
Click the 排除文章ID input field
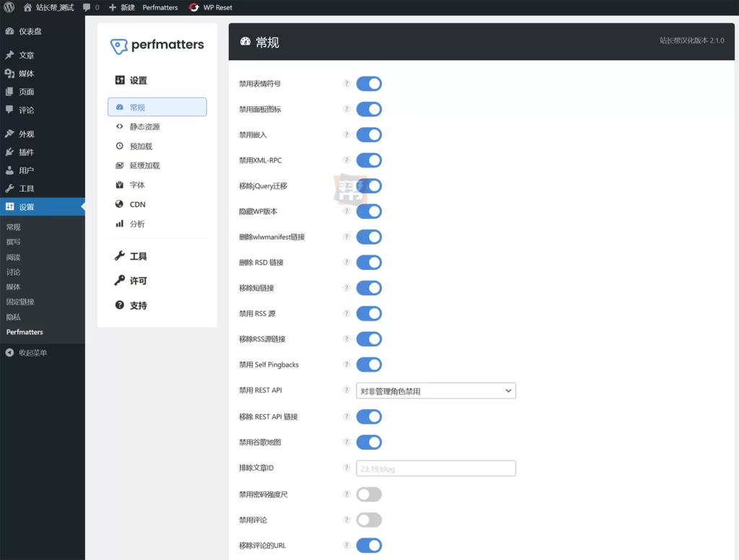(x=435, y=468)
